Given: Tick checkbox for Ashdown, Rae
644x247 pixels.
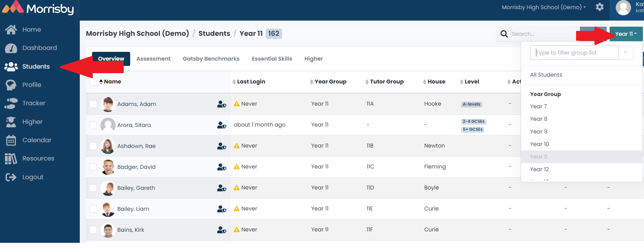Looking at the screenshot, I should (93, 146).
